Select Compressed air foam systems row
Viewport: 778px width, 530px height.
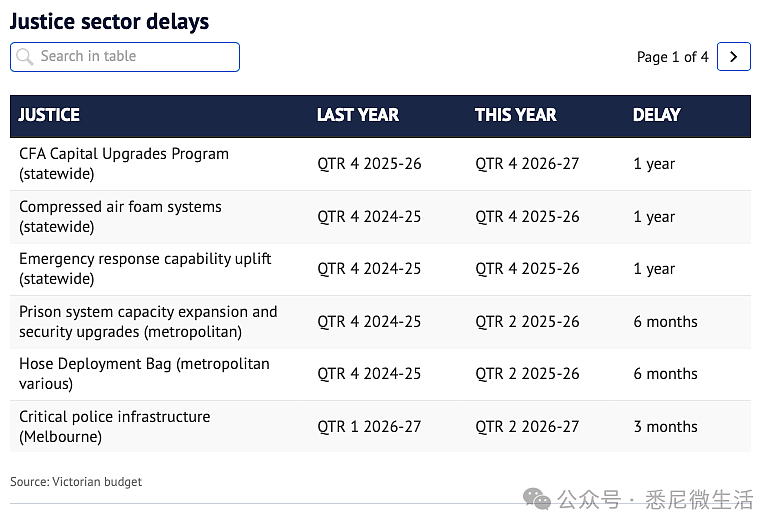pyautogui.click(x=380, y=217)
